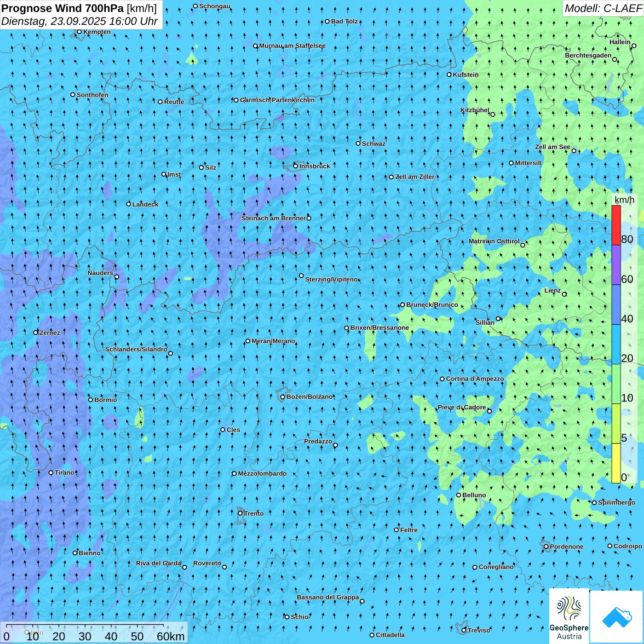Click the 'Codroipo' label
This screenshot has width=644, height=644.
pos(628,546)
